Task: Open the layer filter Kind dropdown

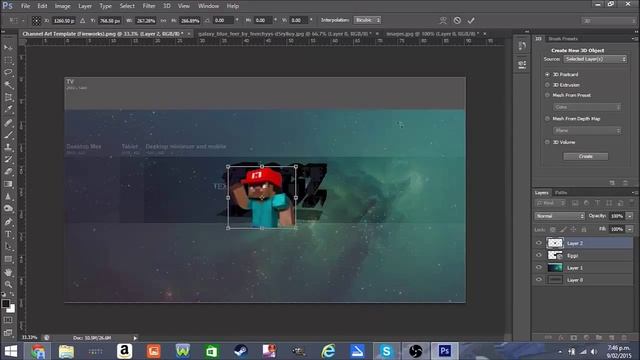Action: 551,203
